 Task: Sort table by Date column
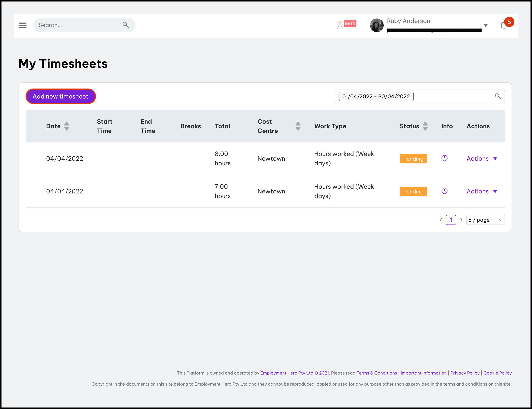(66, 126)
